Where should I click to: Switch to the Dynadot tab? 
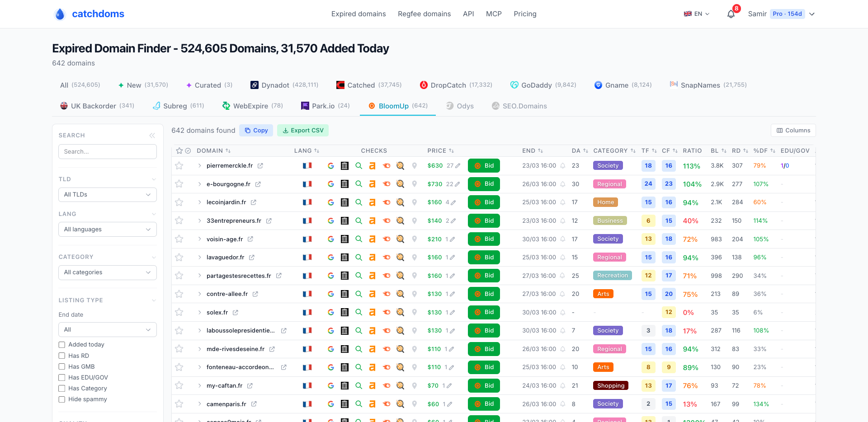284,85
